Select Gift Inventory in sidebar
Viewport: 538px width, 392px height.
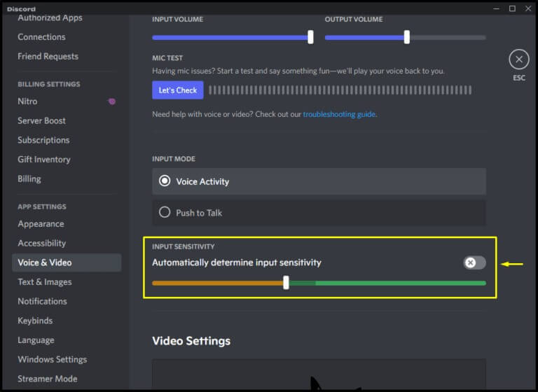point(44,159)
